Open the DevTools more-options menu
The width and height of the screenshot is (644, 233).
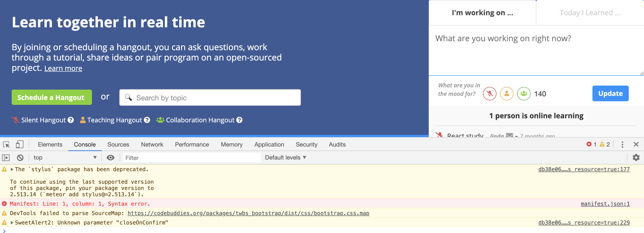point(622,144)
